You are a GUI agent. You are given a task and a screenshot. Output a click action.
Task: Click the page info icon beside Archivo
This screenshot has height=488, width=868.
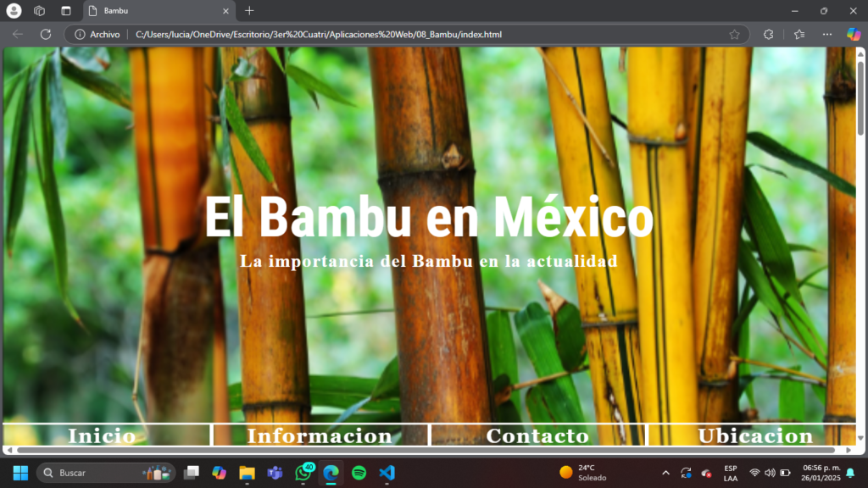(81, 35)
